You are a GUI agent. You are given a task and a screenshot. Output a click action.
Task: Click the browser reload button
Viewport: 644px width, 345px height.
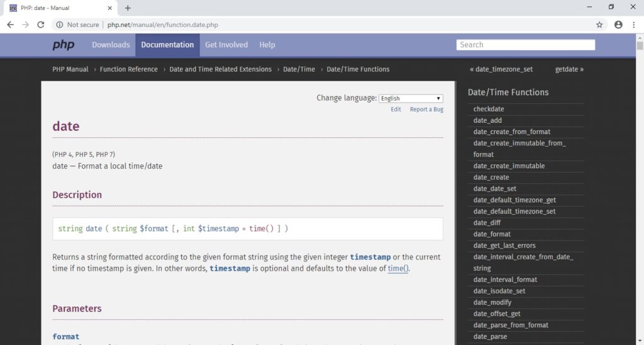(41, 25)
